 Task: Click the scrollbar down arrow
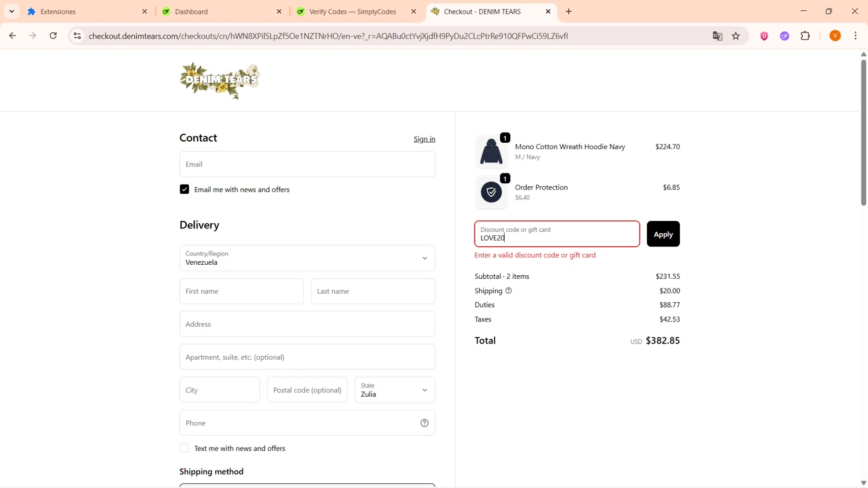click(863, 483)
